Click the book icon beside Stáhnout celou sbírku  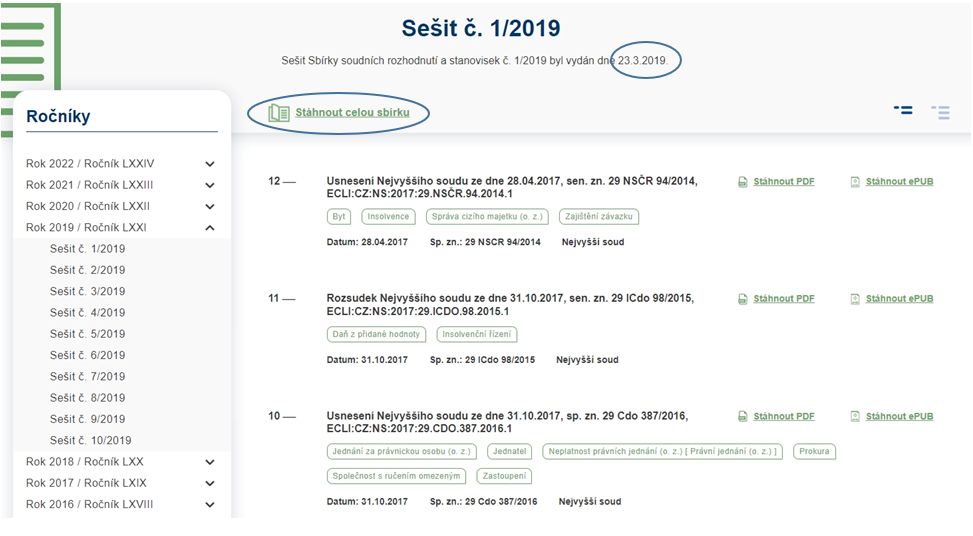pyautogui.click(x=279, y=113)
